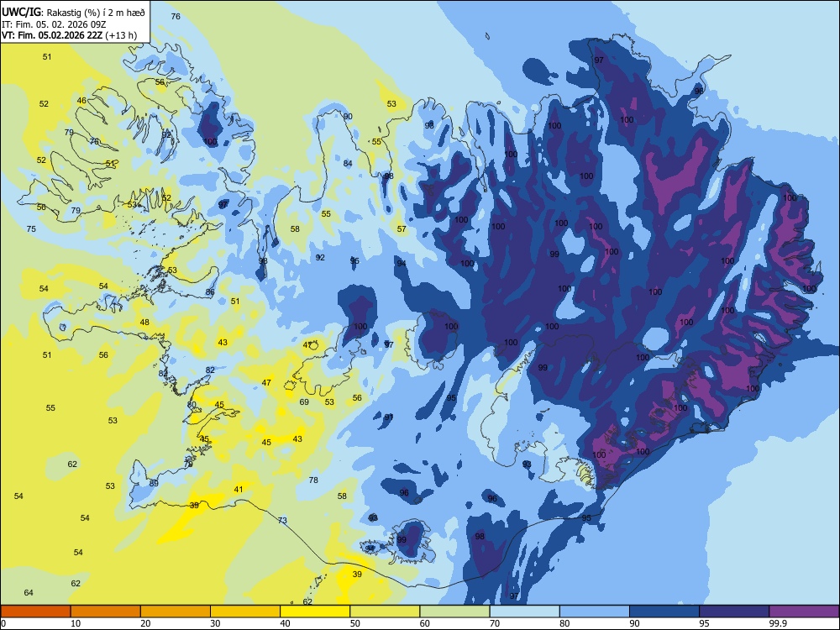Select the 10–20 orange legend color block
The height and width of the screenshot is (630, 840).
[106, 612]
